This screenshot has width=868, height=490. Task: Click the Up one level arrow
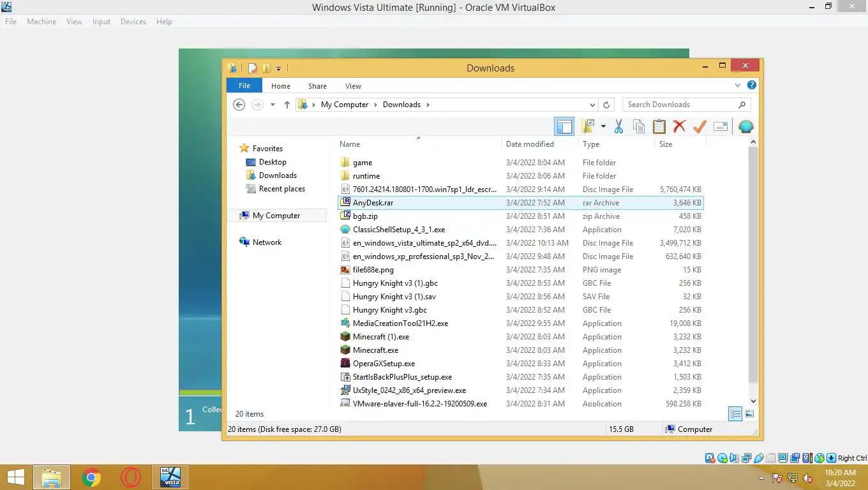pyautogui.click(x=287, y=105)
